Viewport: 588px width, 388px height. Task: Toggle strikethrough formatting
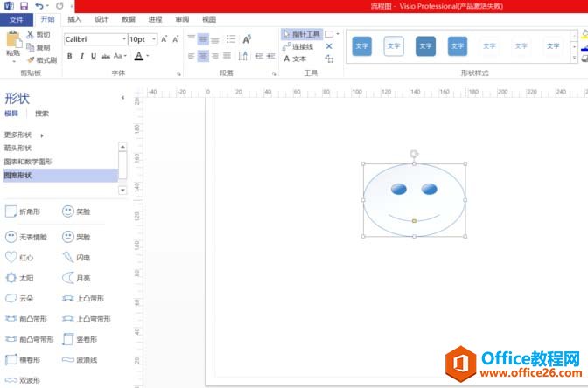[x=105, y=56]
